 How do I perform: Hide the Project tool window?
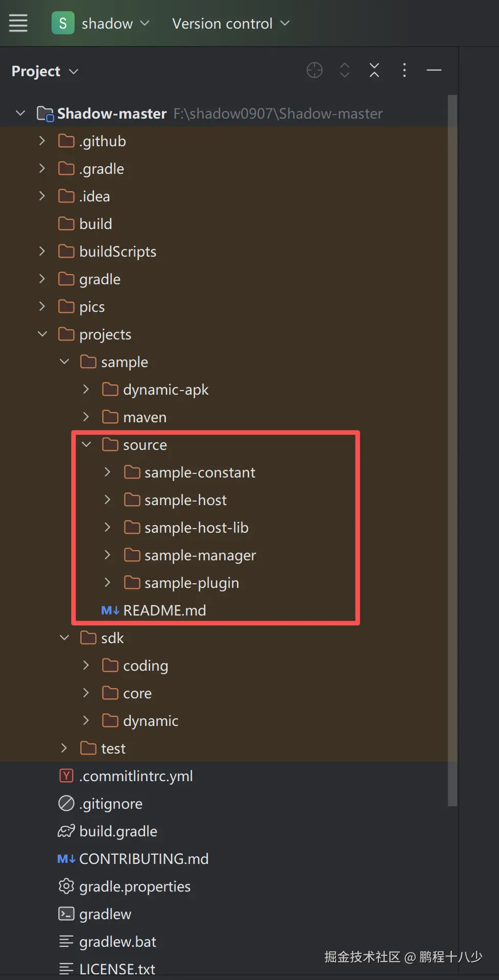pos(434,70)
